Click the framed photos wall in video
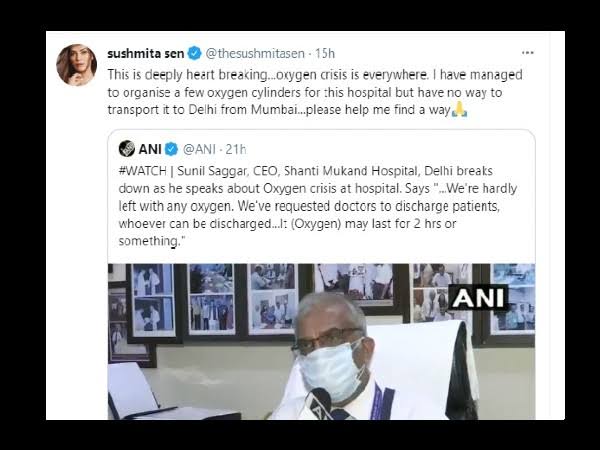The height and width of the screenshot is (450, 600). tap(321, 300)
